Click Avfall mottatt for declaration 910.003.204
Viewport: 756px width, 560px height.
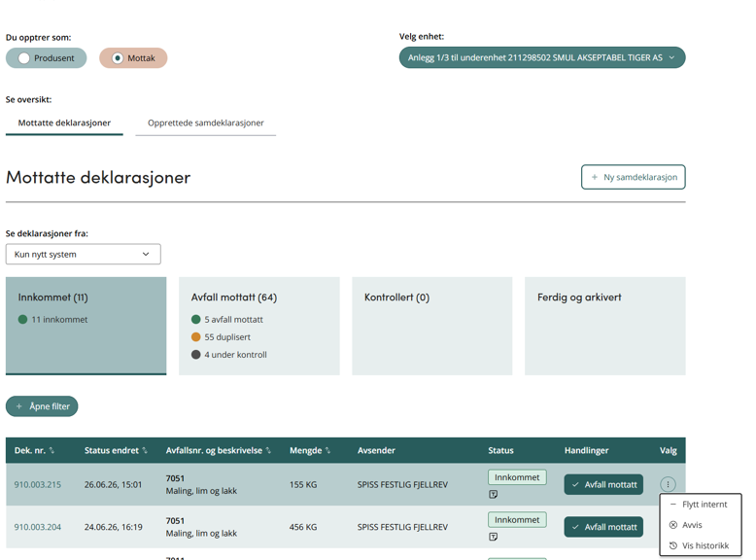click(x=603, y=527)
